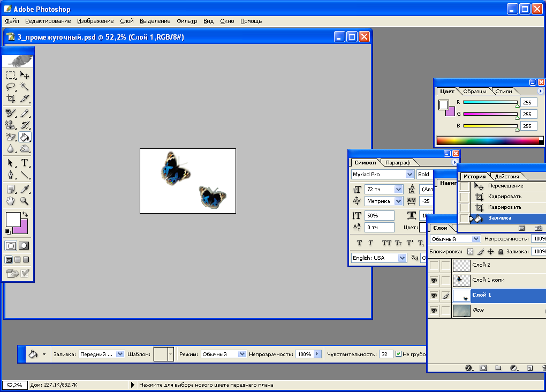Image resolution: width=546 pixels, height=392 pixels.
Task: Open the Метрика kerning dropdown
Action: pos(398,201)
